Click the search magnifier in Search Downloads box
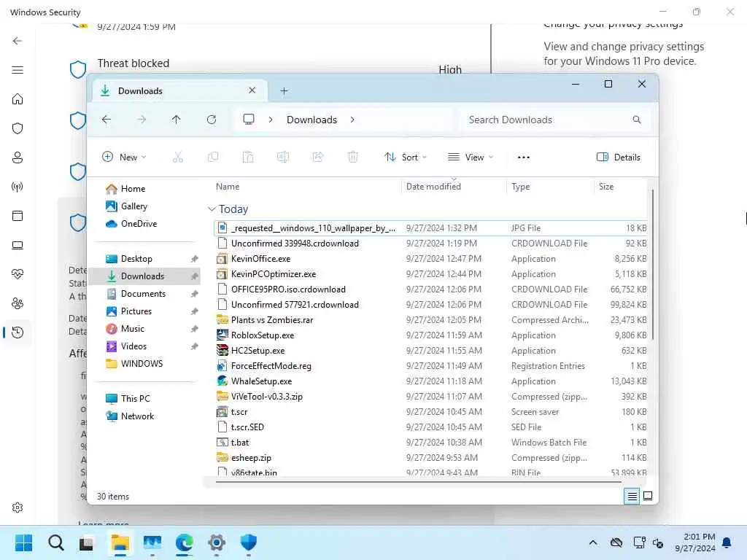 pos(636,120)
